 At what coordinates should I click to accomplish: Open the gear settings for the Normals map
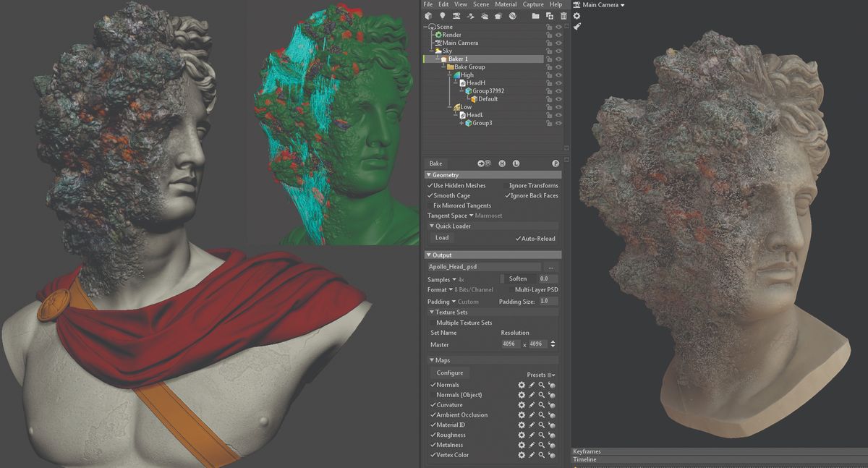[x=522, y=385]
